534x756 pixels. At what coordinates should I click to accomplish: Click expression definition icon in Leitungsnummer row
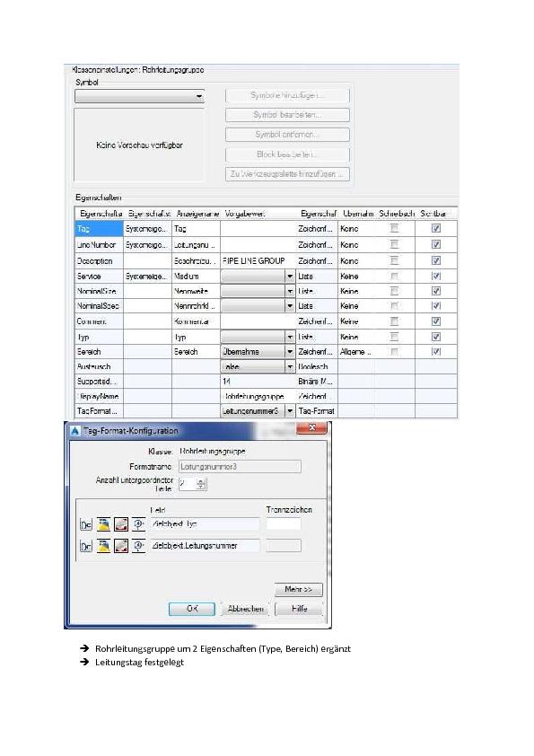click(x=138, y=546)
